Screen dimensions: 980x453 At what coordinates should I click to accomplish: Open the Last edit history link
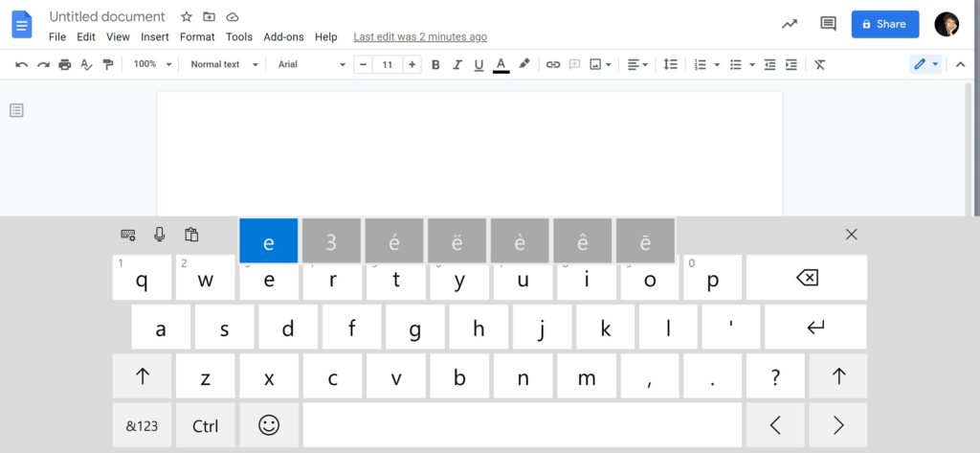click(420, 37)
